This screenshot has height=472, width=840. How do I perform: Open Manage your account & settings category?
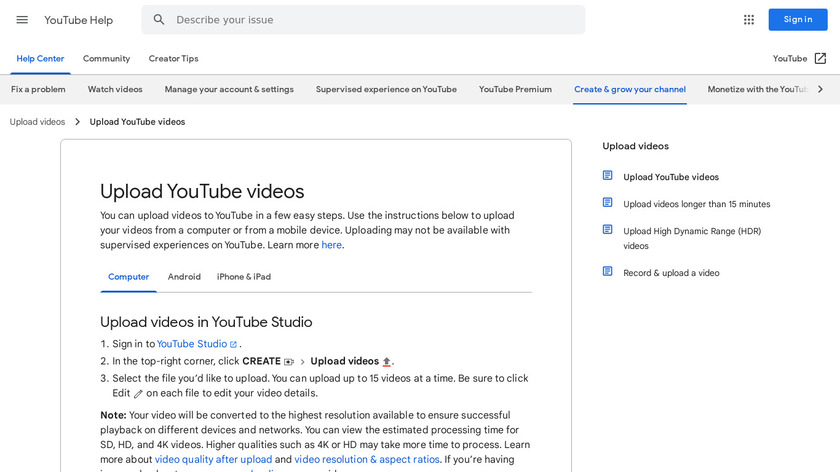(229, 89)
